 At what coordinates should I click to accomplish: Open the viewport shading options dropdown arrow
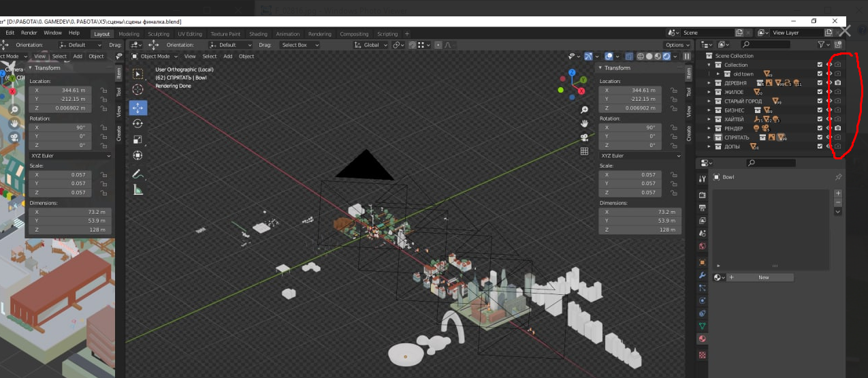(x=676, y=57)
